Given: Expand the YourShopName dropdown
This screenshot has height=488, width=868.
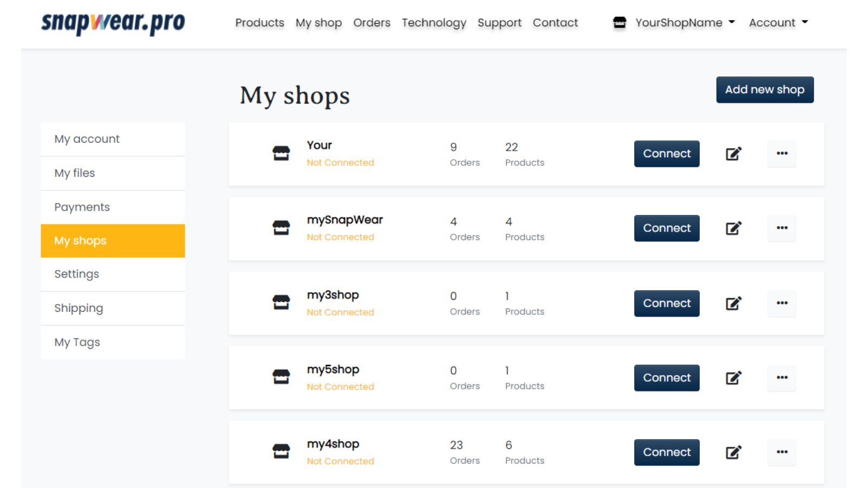Looking at the screenshot, I should click(685, 23).
